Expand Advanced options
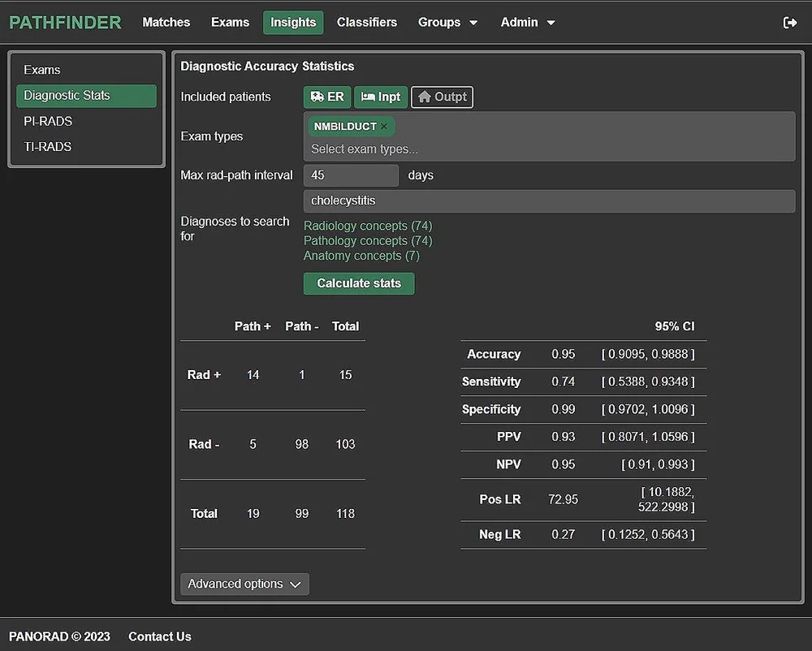 click(x=244, y=584)
